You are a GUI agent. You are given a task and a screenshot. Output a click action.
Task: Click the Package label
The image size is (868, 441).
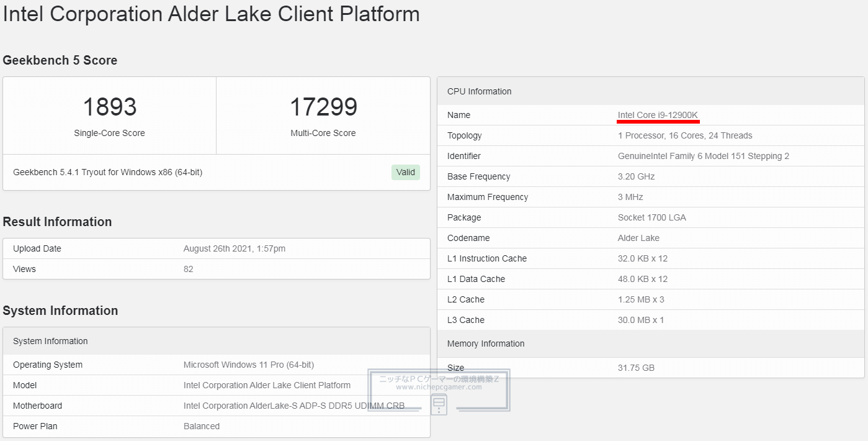pos(464,217)
